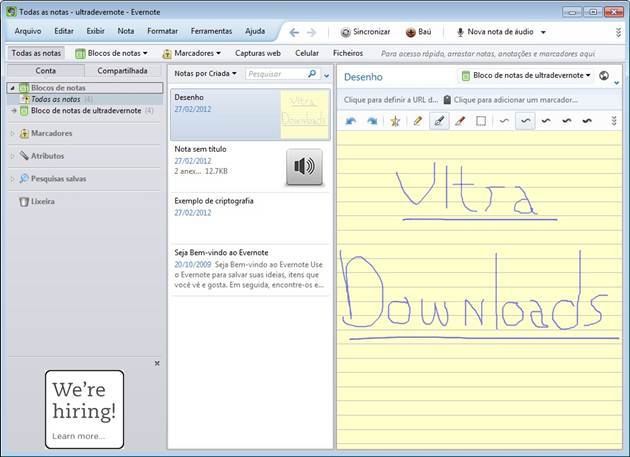Select the fountain Pen tool
This screenshot has height=457, width=630.
click(x=439, y=121)
